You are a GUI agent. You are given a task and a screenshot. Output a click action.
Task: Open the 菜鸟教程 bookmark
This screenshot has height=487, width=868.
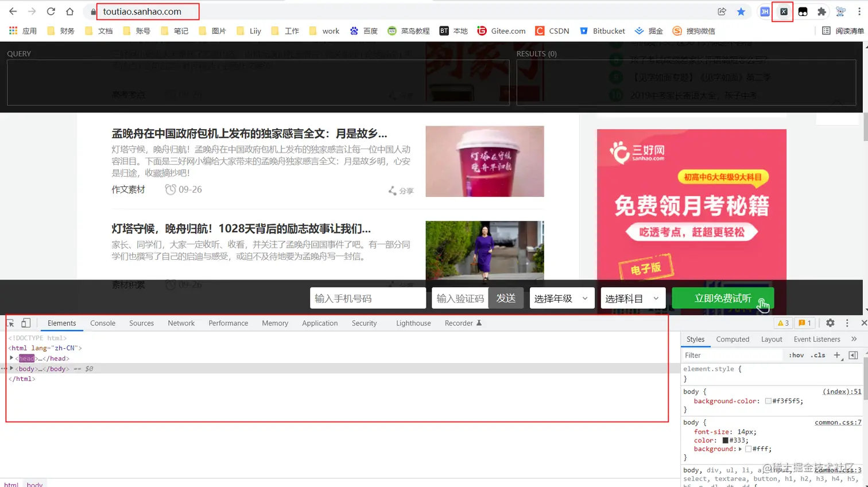[409, 31]
